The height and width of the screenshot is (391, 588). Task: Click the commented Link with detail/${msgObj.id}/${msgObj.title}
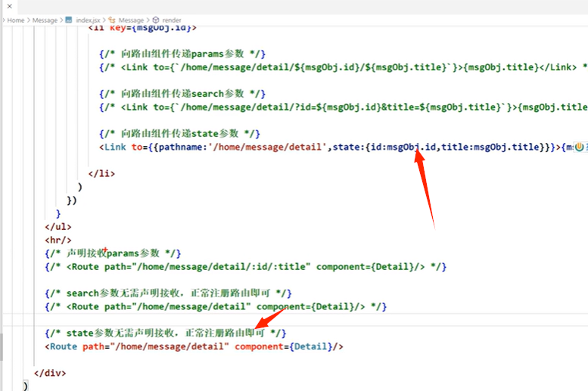pos(343,67)
